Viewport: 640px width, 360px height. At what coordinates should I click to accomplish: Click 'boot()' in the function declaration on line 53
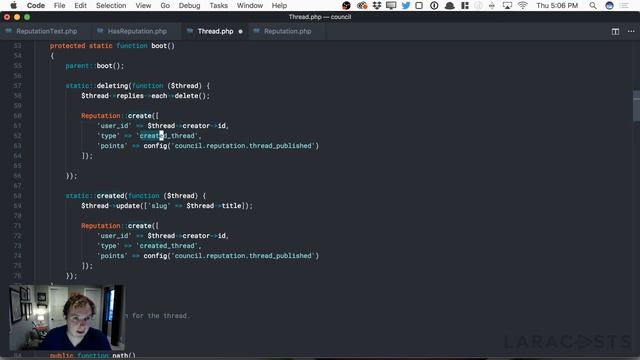163,46
